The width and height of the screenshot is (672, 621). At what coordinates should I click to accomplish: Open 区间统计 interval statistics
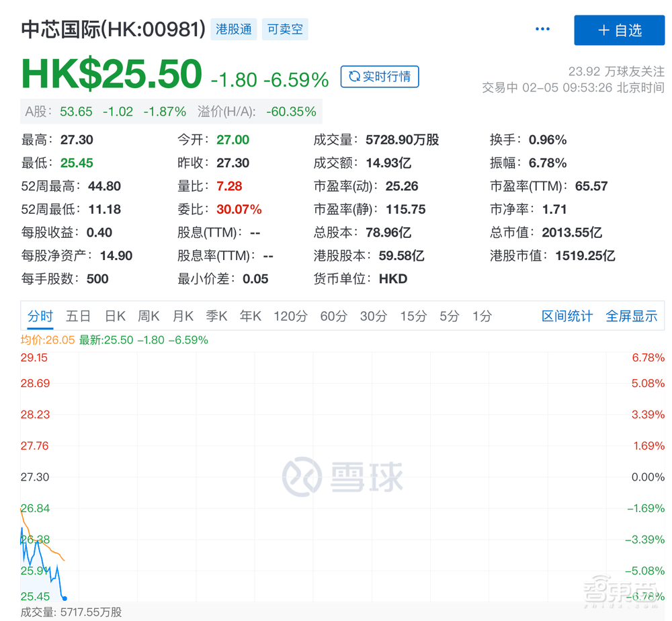(x=567, y=316)
